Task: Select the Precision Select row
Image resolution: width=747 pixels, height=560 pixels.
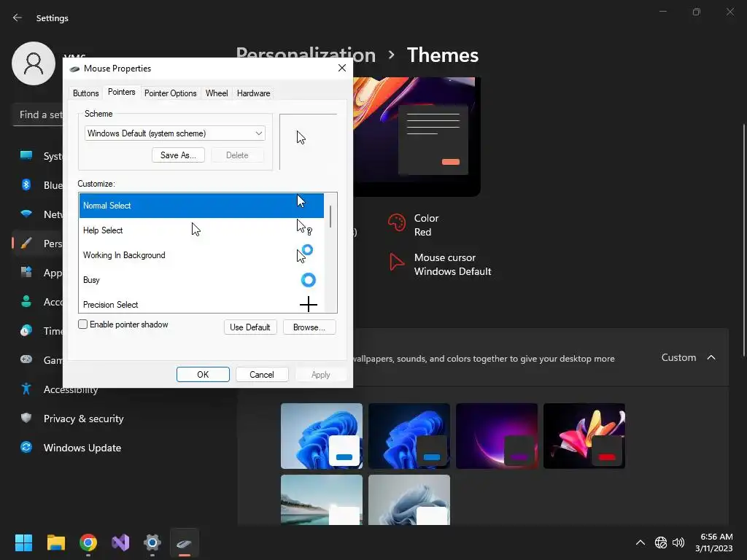Action: tap(201, 303)
